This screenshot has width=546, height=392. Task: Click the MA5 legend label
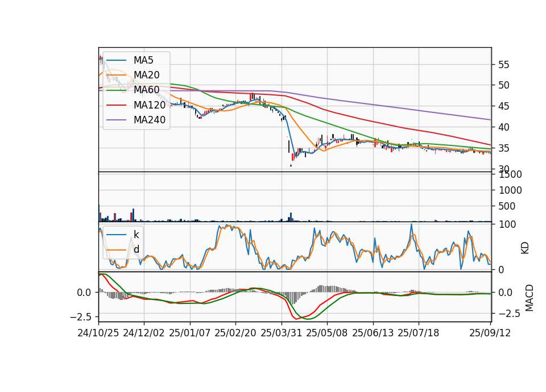[x=143, y=60]
